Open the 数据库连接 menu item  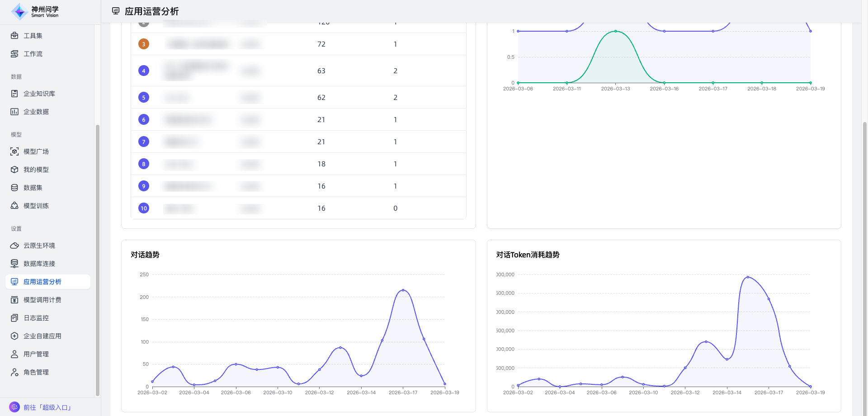39,264
